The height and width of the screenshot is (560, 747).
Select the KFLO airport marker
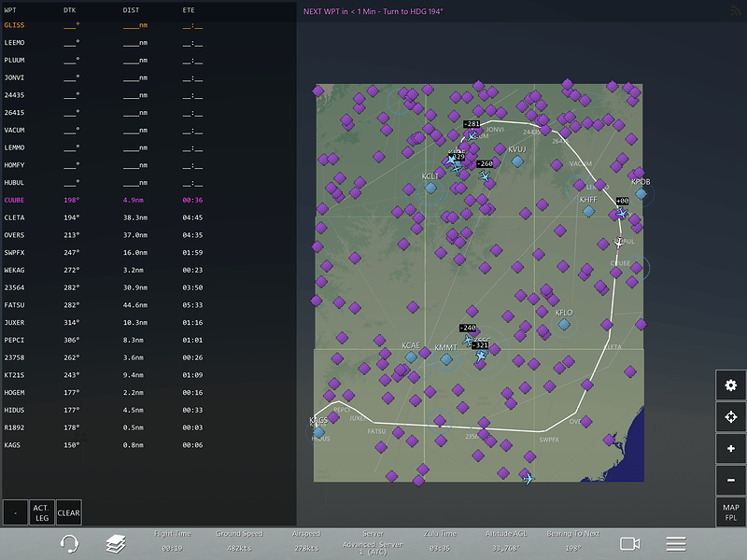[x=564, y=324]
